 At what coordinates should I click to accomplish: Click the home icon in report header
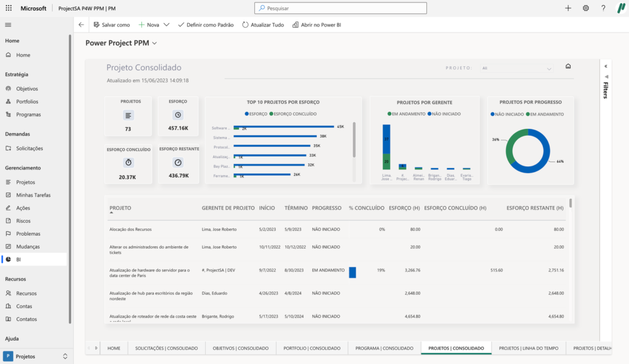coord(568,67)
